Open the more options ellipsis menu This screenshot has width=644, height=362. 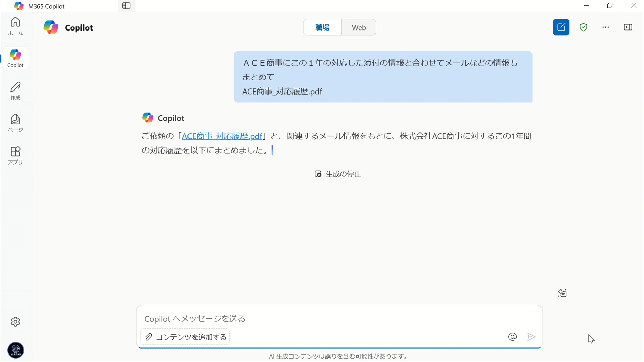click(x=605, y=27)
